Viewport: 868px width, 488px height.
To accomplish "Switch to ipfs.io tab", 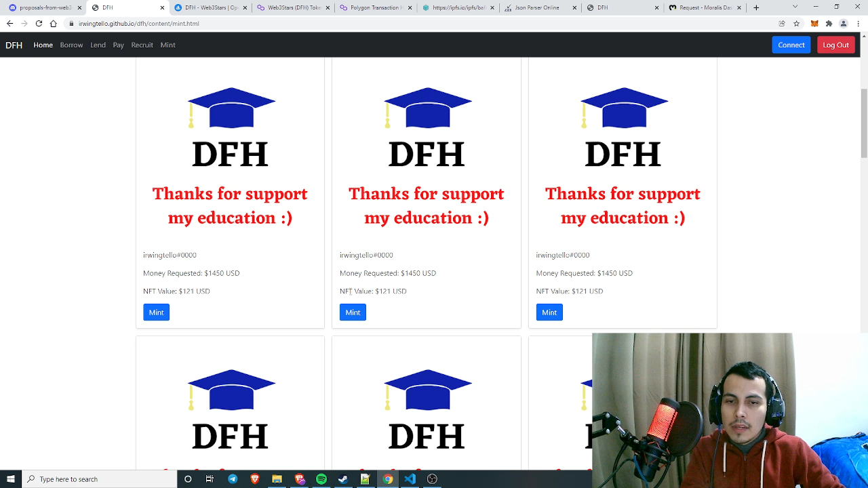I will 458,7.
